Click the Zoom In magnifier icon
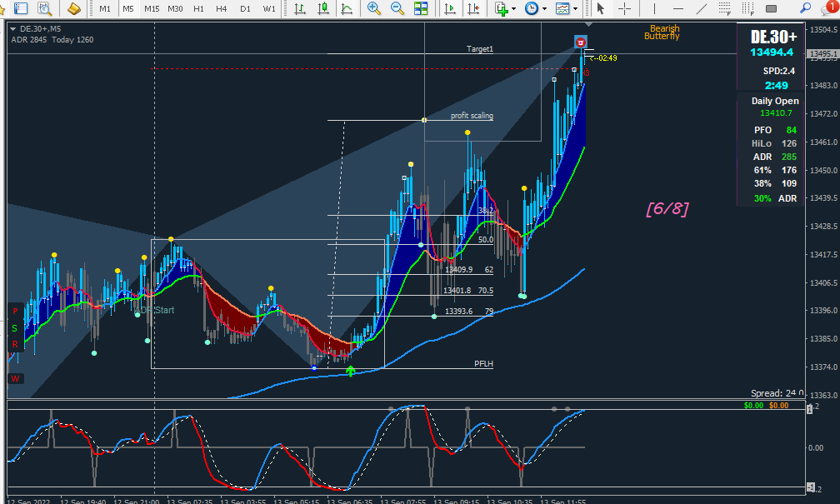Viewport: 840px width, 504px height. point(373,8)
